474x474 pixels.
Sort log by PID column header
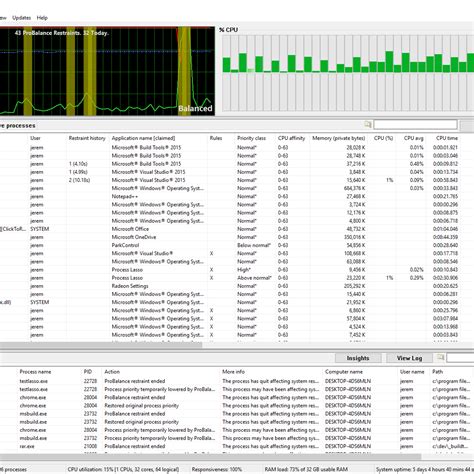88,372
